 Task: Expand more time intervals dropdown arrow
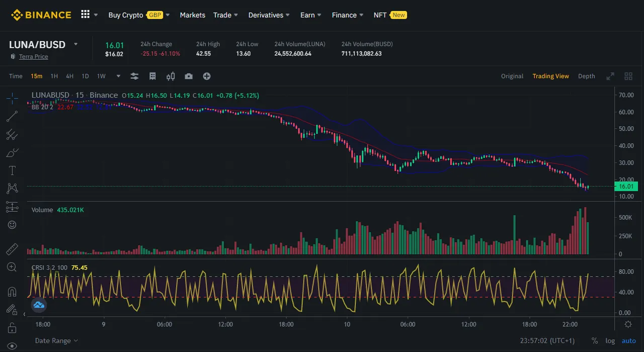pyautogui.click(x=118, y=76)
